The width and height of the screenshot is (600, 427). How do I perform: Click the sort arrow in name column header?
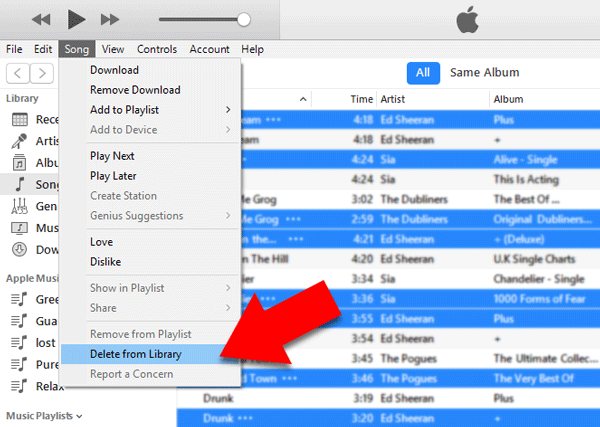[x=303, y=99]
